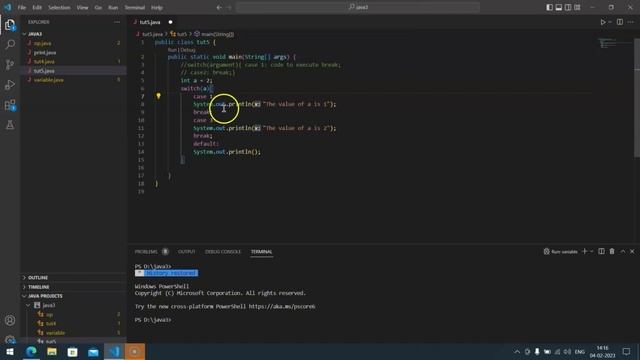
Task: Open terminal launch profile dropdown arrow
Action: click(x=591, y=251)
